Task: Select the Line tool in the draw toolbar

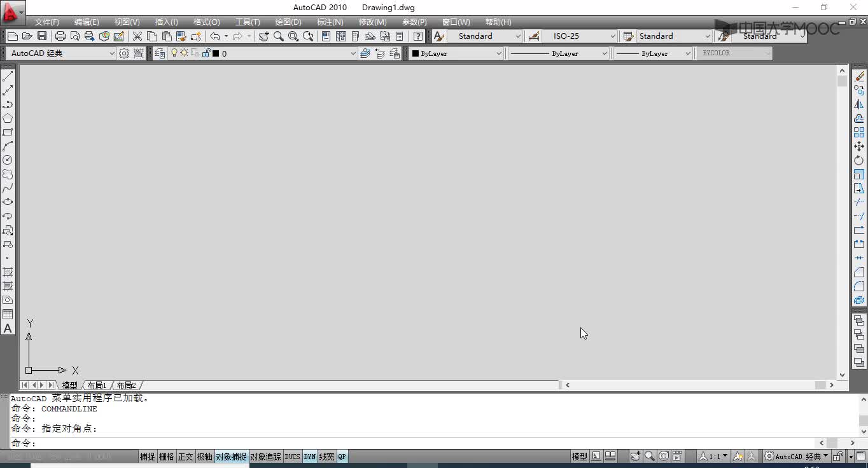Action: (x=8, y=76)
